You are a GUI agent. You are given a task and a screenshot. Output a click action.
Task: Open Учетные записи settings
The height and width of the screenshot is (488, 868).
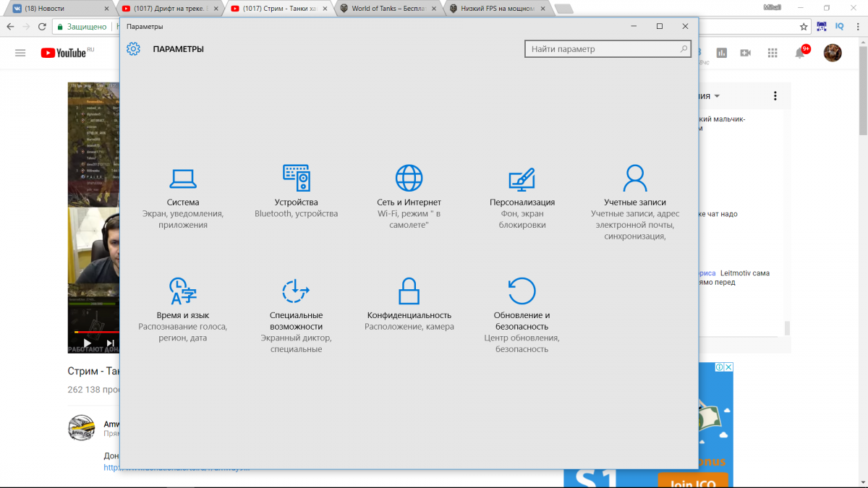point(634,202)
